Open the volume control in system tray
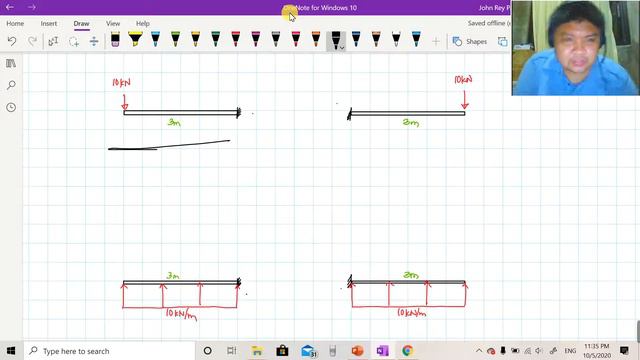Screen dimensions: 640x360 [x=539, y=351]
